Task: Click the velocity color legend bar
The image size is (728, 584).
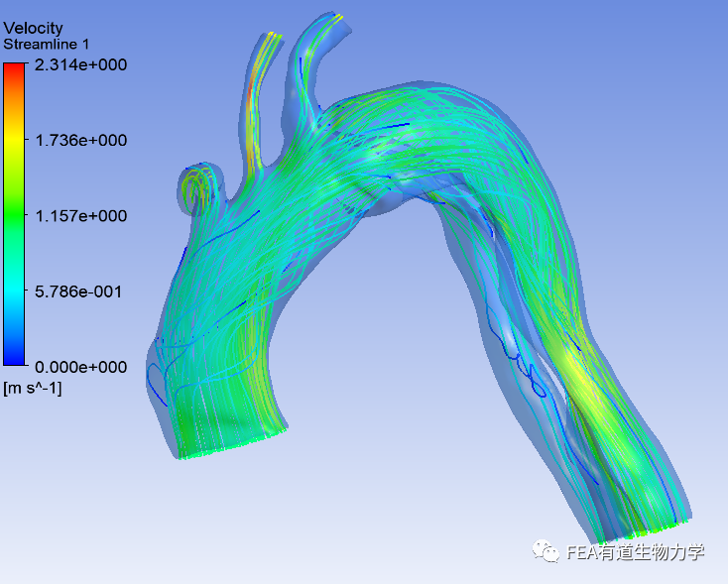Action: (14, 214)
